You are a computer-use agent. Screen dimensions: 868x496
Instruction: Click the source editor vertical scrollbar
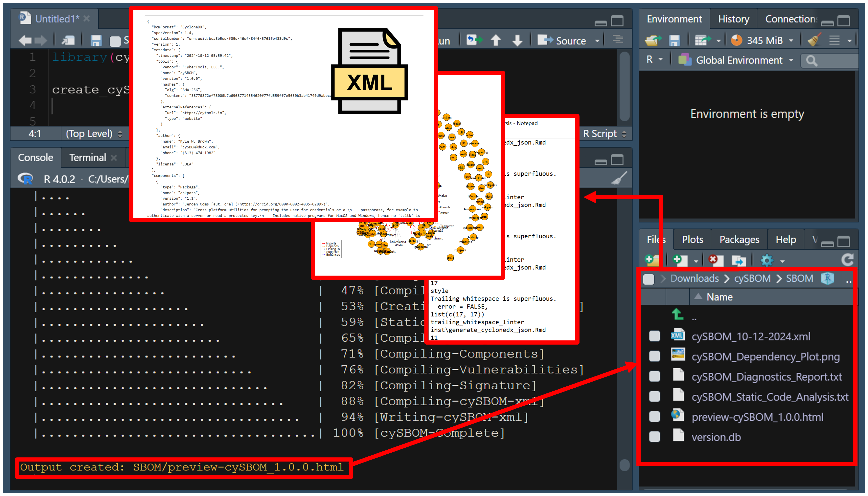624,87
